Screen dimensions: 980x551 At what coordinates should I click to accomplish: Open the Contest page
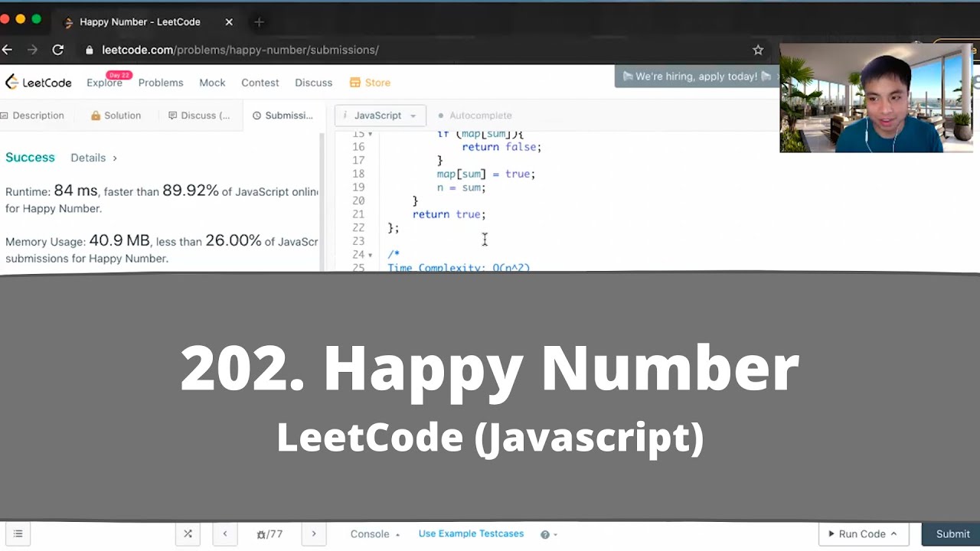pos(260,83)
